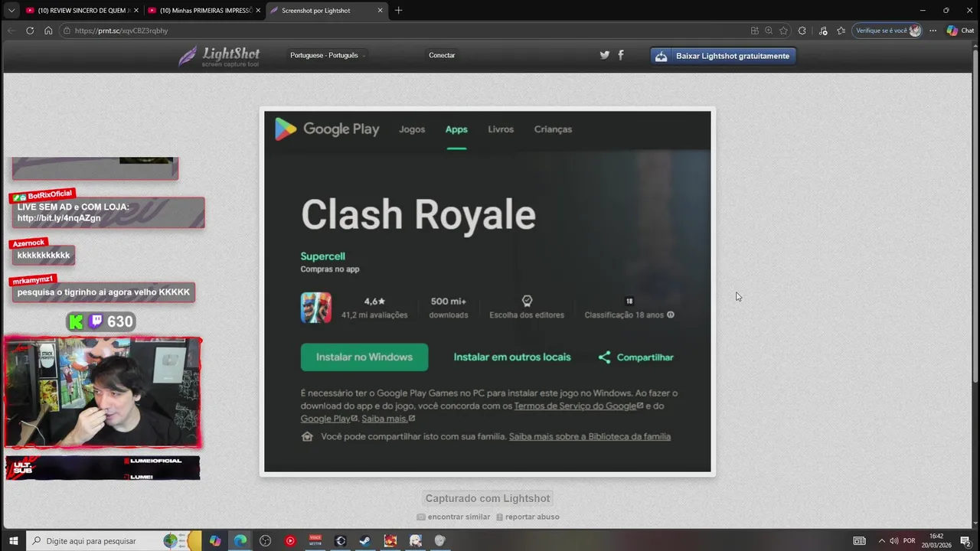Image resolution: width=980 pixels, height=551 pixels.
Task: Open the Portuguese - Português language dropdown
Action: pos(327,55)
